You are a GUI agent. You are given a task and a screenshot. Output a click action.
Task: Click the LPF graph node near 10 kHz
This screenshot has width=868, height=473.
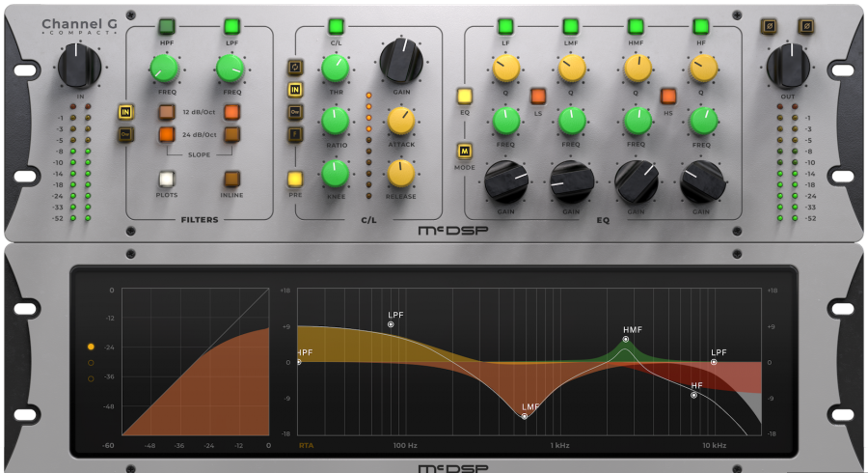pyautogui.click(x=714, y=362)
